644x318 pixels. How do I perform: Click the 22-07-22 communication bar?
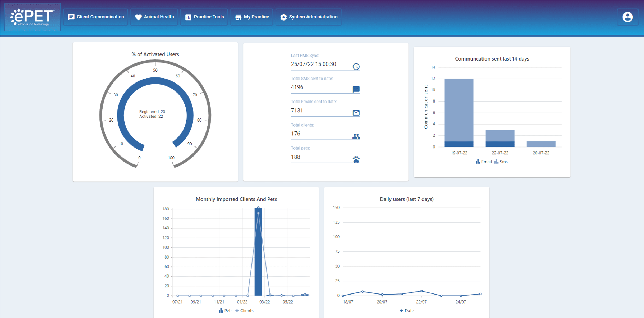[500, 138]
